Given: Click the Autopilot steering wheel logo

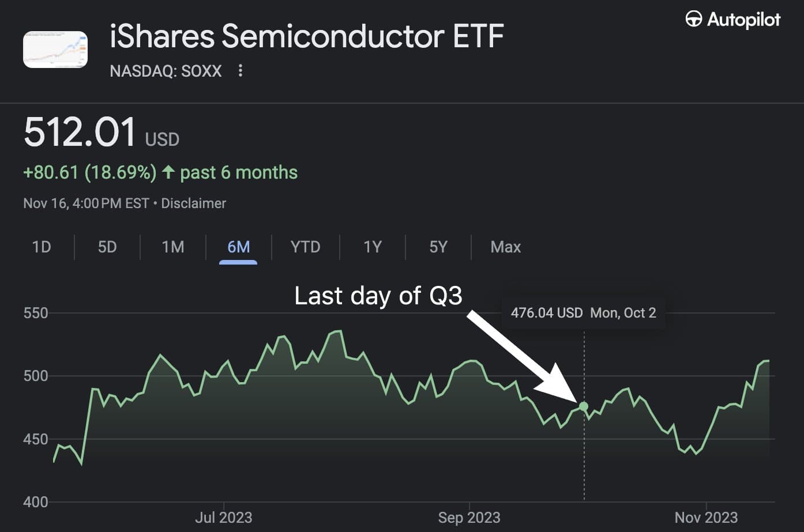Looking at the screenshot, I should coord(693,20).
